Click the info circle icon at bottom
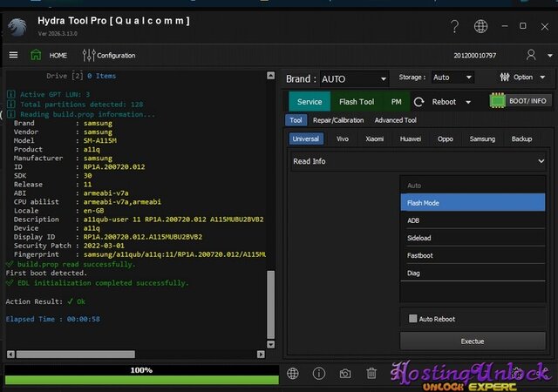The width and height of the screenshot is (558, 392). click(x=319, y=374)
